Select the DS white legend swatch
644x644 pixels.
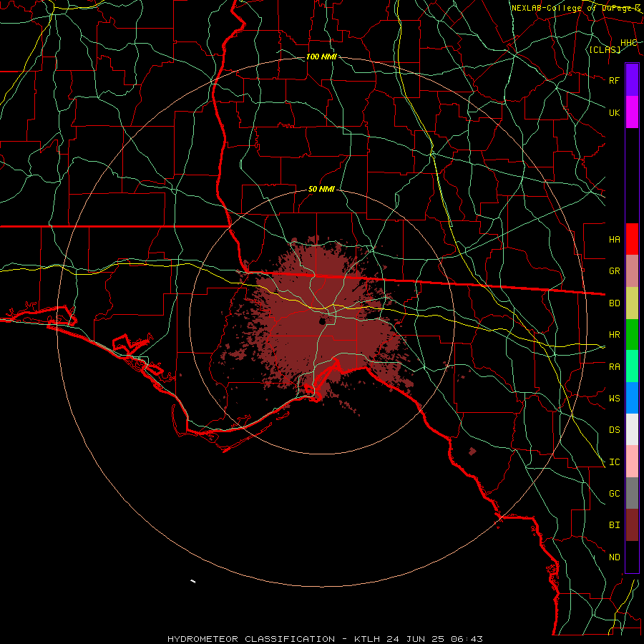[632, 429]
